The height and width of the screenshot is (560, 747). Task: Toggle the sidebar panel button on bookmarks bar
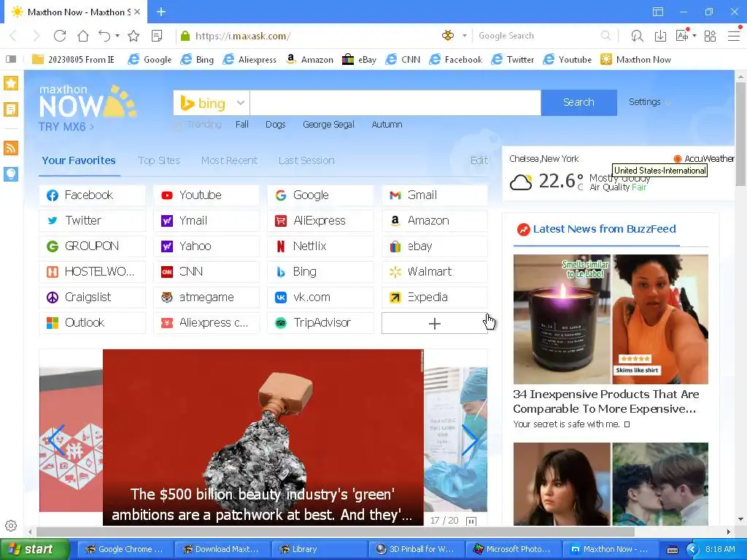click(x=11, y=59)
